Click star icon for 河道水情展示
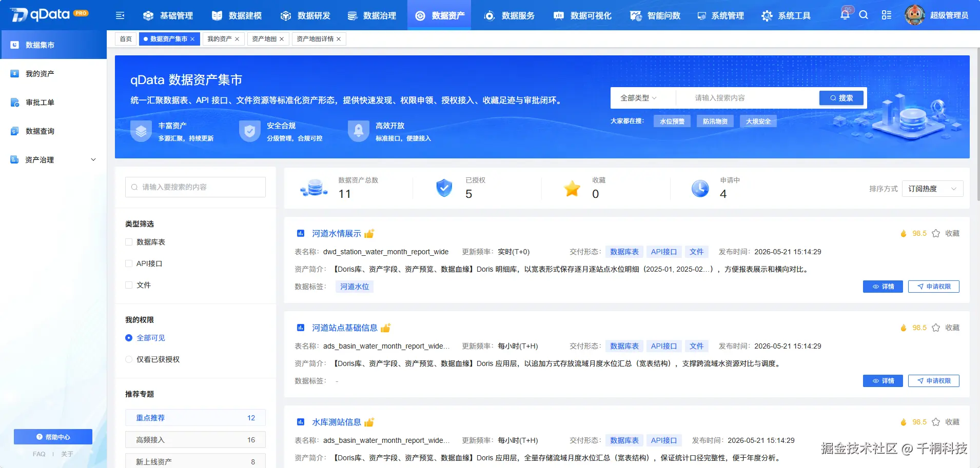 [x=936, y=233]
